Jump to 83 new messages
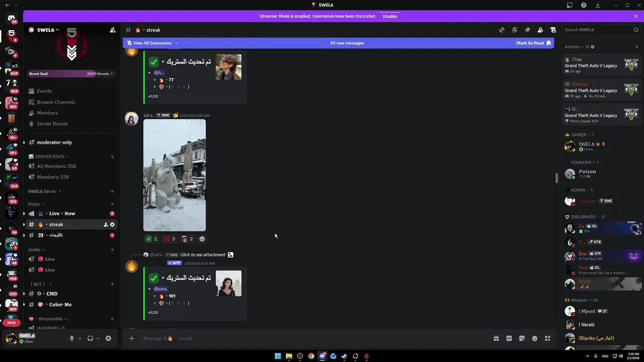The width and height of the screenshot is (644, 362). (x=347, y=43)
